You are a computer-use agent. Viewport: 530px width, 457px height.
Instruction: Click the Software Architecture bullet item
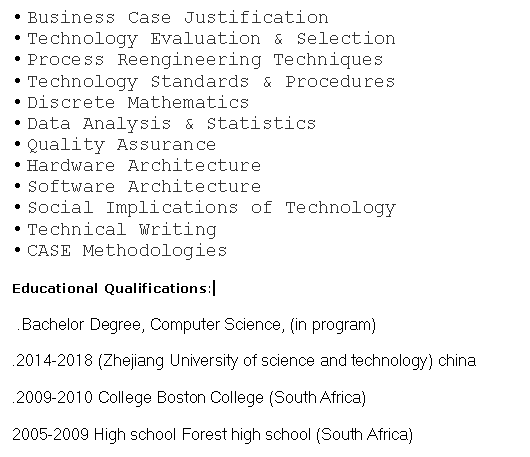click(x=144, y=187)
